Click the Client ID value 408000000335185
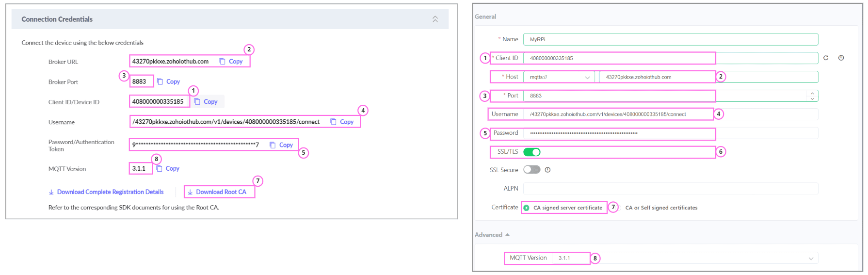 point(158,101)
